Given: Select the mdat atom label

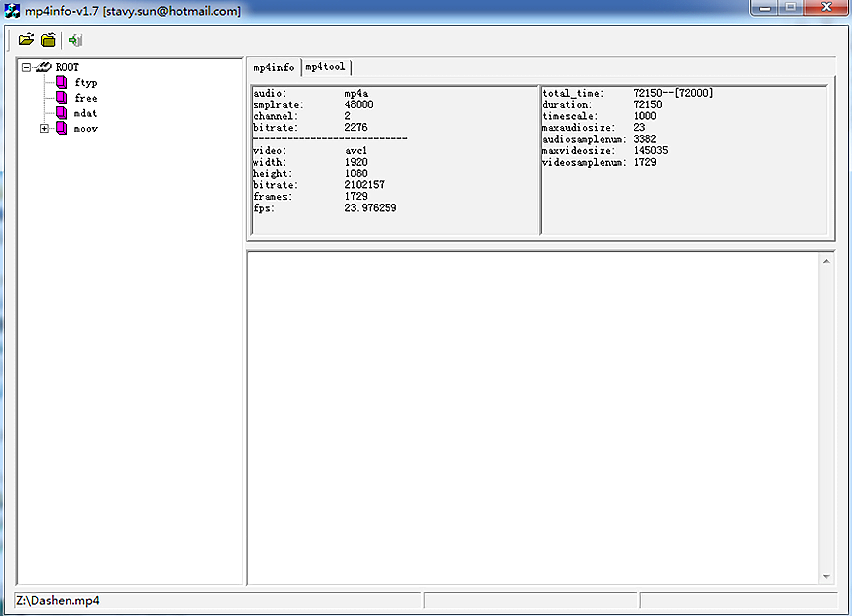Looking at the screenshot, I should (x=85, y=113).
